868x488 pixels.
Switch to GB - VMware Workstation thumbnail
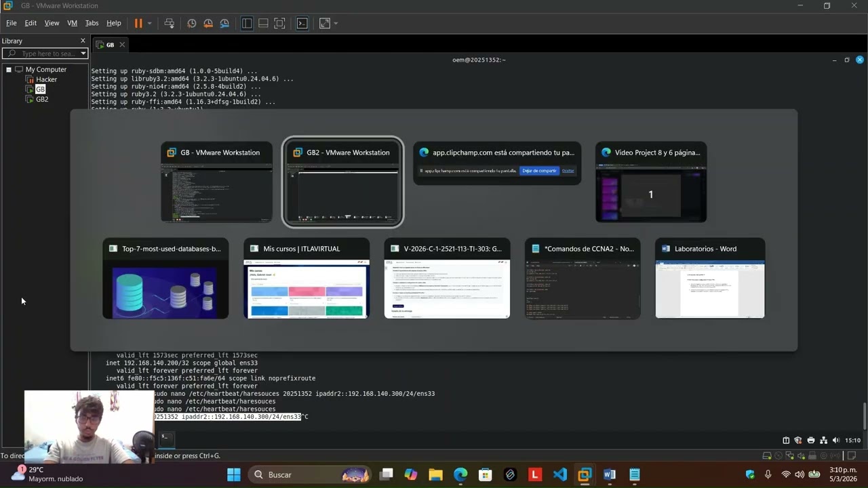point(216,182)
